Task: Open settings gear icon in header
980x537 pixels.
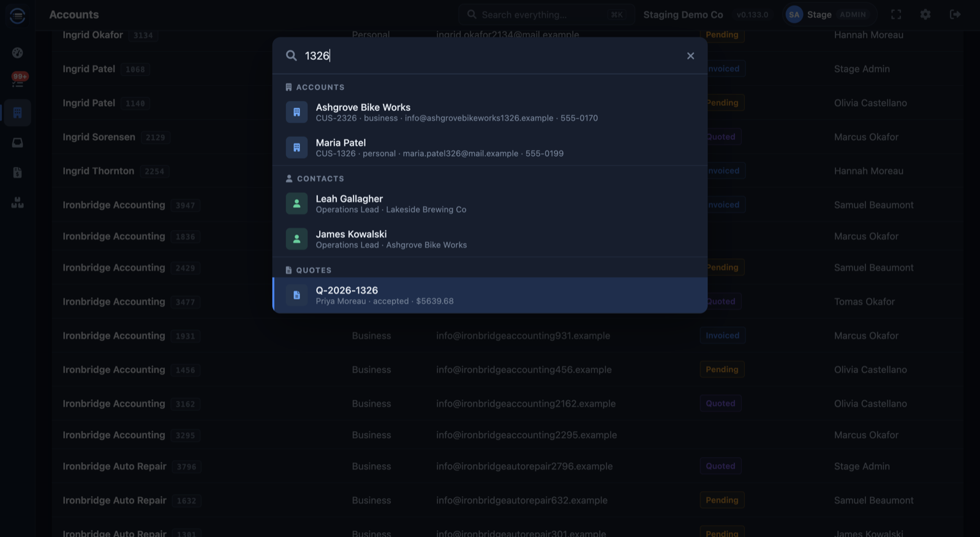Action: 925,14
